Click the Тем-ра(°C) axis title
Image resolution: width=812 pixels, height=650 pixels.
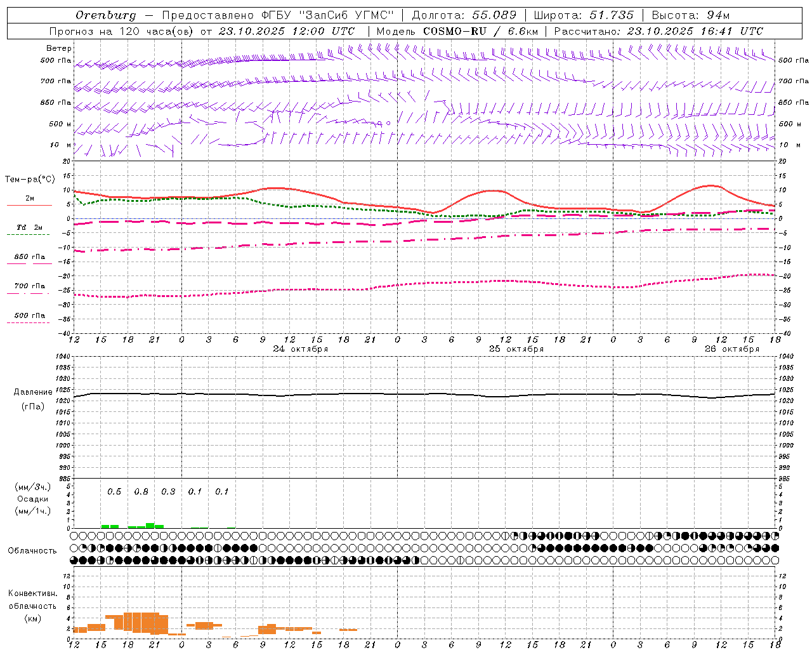click(30, 180)
